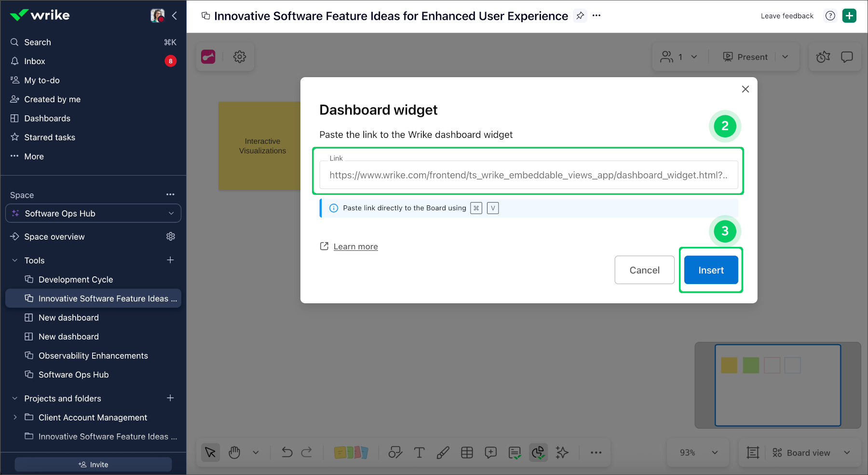Go to Inbox in the sidebar
The image size is (868, 475).
coord(35,61)
